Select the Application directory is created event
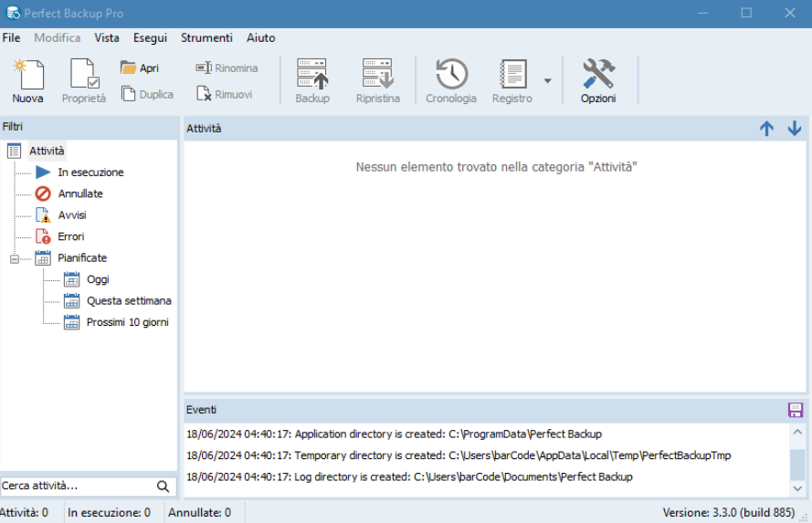 [x=394, y=434]
